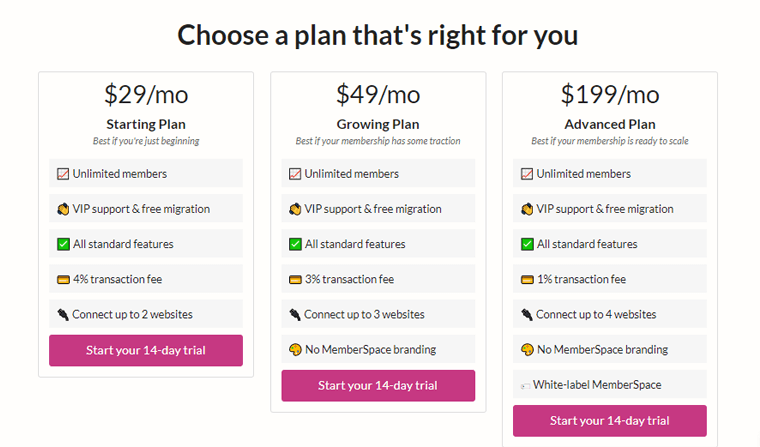Start the 14-day trial for the $199 Advanced Plan
The width and height of the screenshot is (760, 447).
pos(610,421)
